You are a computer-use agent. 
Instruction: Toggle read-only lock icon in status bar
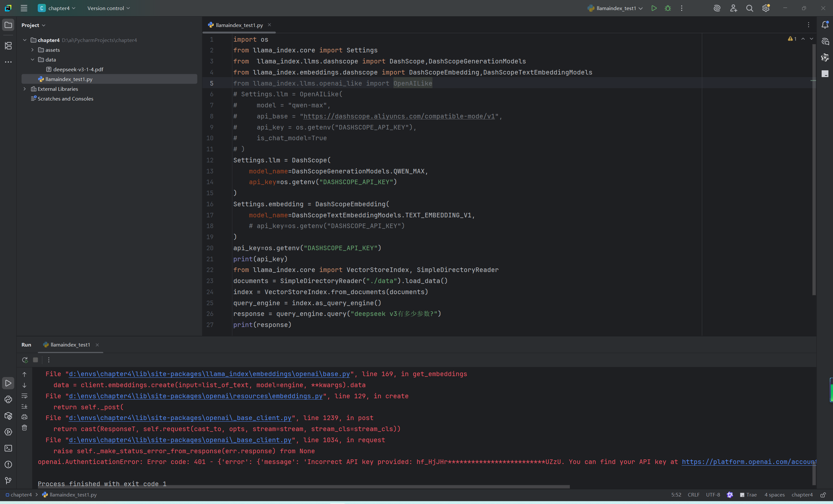(823, 495)
